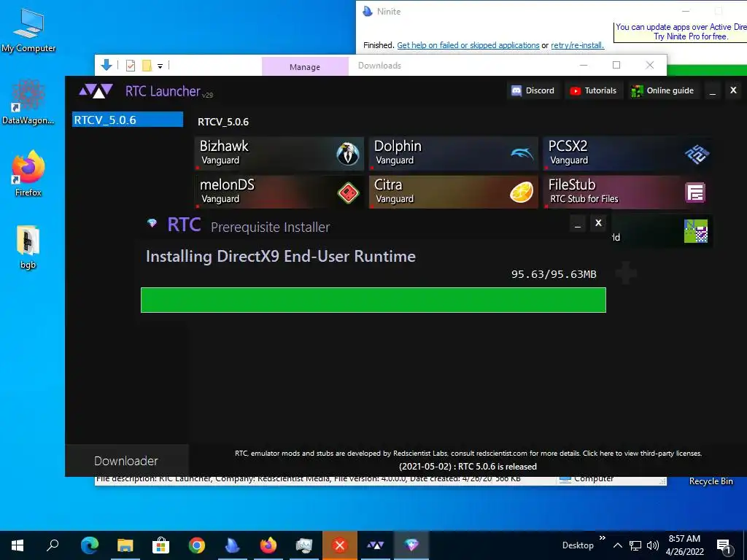
Task: Click the Desktop toolbar label in taskbar
Action: (578, 545)
